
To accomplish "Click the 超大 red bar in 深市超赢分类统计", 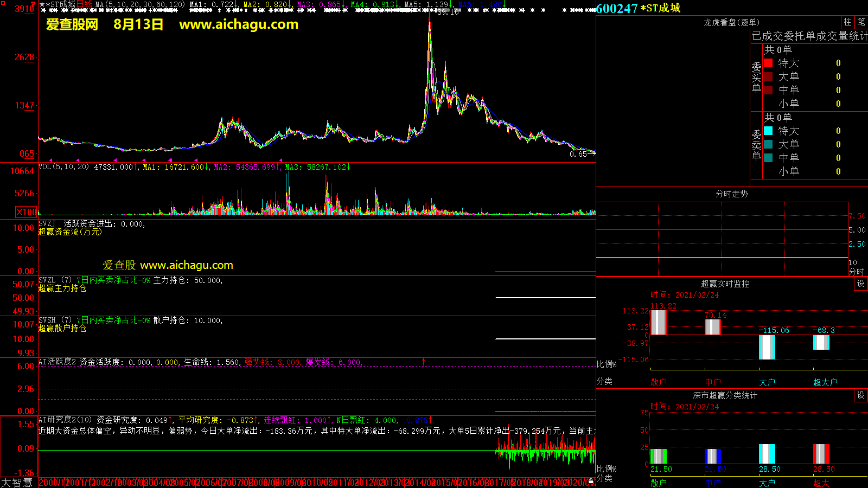I will [x=821, y=454].
